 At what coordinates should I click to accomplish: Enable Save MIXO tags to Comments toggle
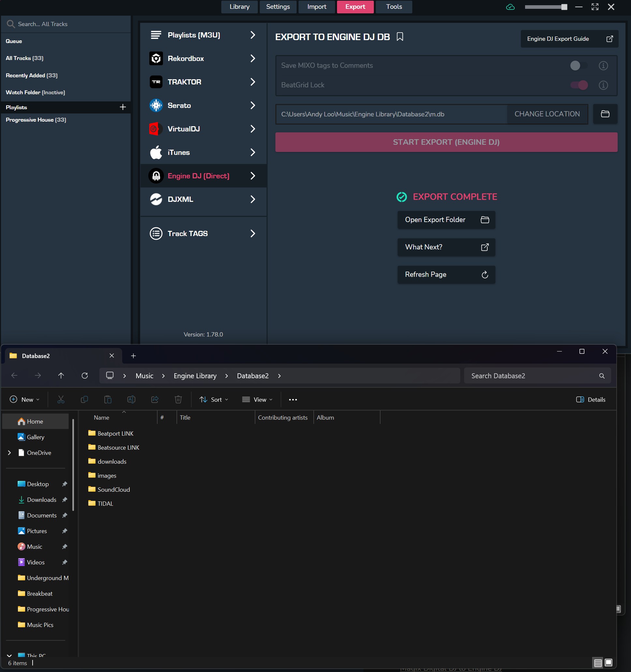click(579, 66)
